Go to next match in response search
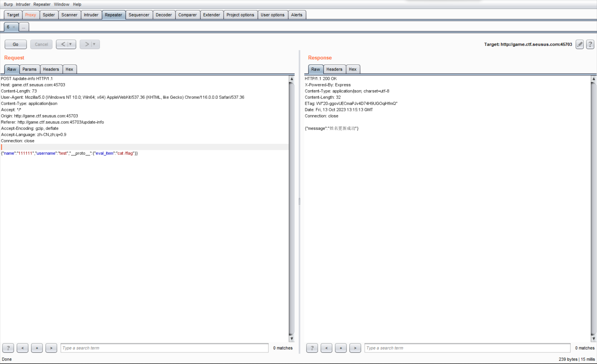This screenshot has width=597, height=364. (355, 348)
